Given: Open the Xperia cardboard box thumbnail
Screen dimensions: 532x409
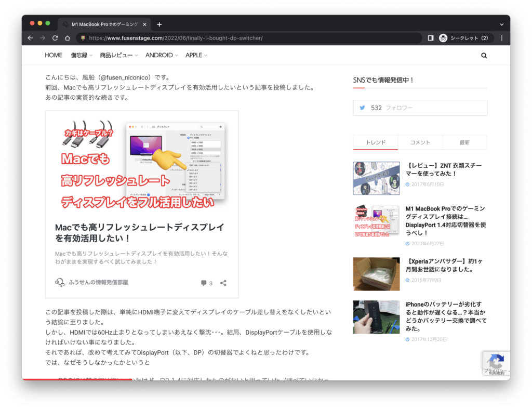Looking at the screenshot, I should [x=376, y=274].
